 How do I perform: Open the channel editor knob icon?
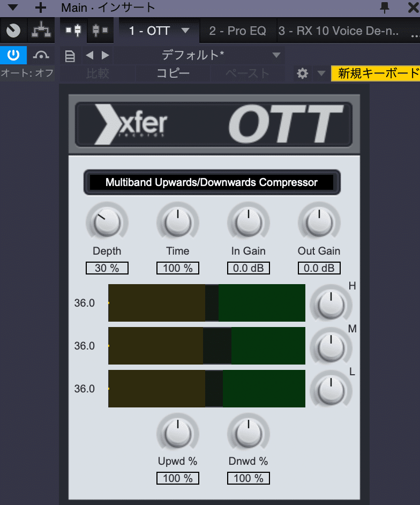point(13,31)
